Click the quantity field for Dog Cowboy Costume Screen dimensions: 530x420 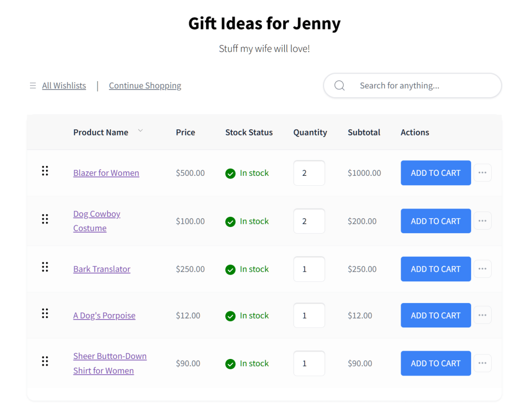309,221
